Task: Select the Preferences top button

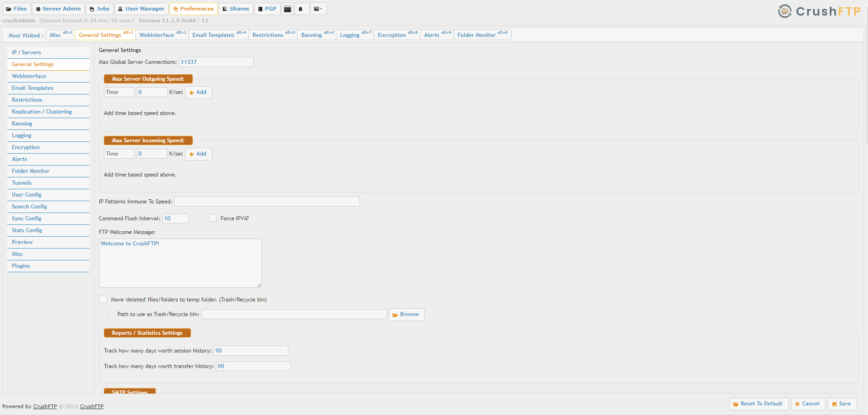Action: click(x=194, y=9)
